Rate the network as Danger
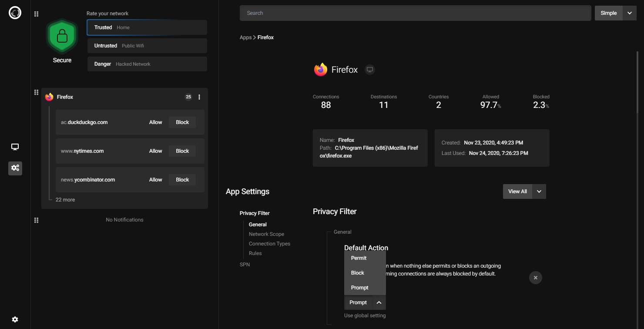The height and width of the screenshot is (329, 644). pyautogui.click(x=147, y=64)
